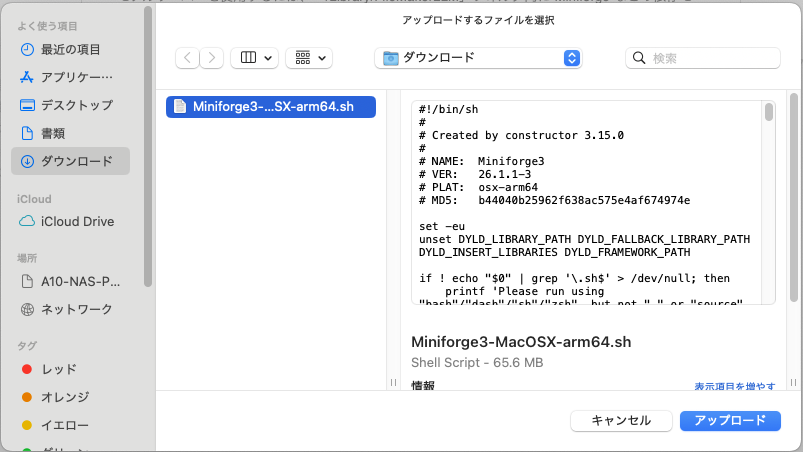Viewport: 803px width, 452px height.
Task: Click the sidebar's vertical scrollbar
Action: [x=148, y=146]
